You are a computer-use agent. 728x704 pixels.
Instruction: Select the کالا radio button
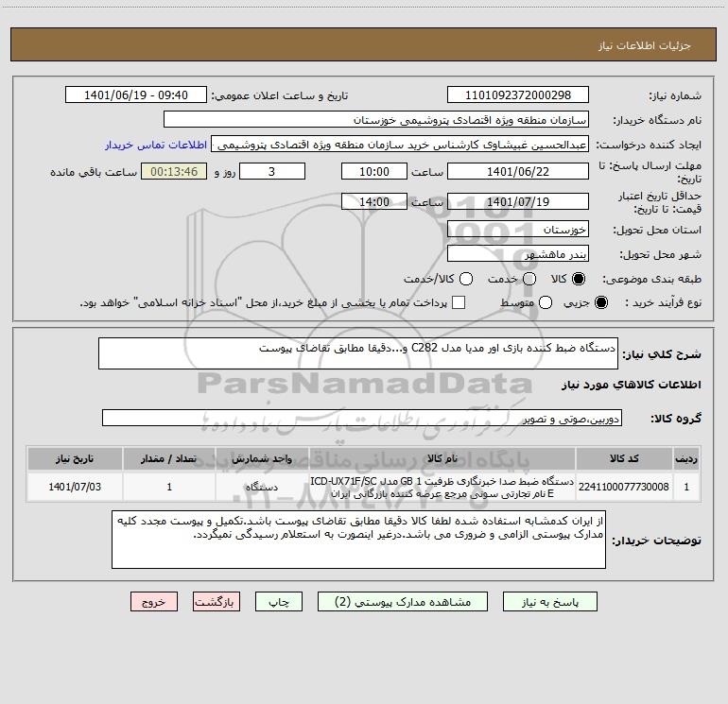pos(579,279)
